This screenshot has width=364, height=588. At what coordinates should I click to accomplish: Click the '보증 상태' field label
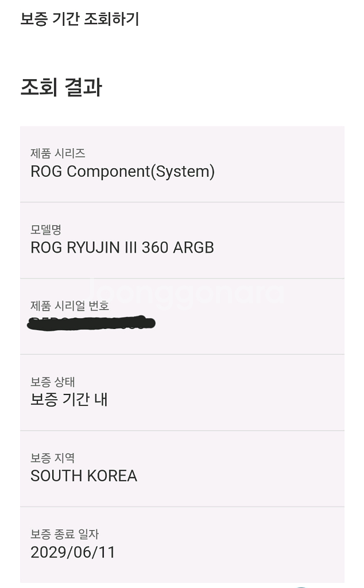[53, 382]
